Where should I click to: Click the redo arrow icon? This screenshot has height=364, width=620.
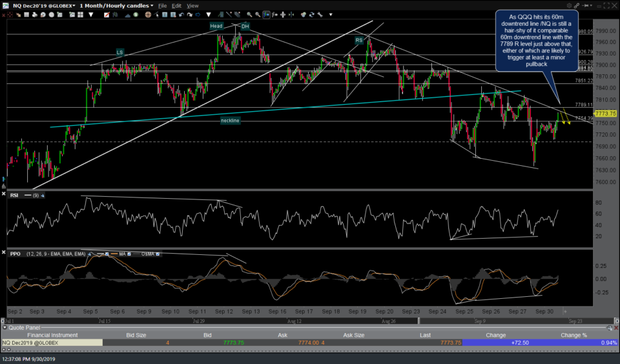[x=189, y=15]
